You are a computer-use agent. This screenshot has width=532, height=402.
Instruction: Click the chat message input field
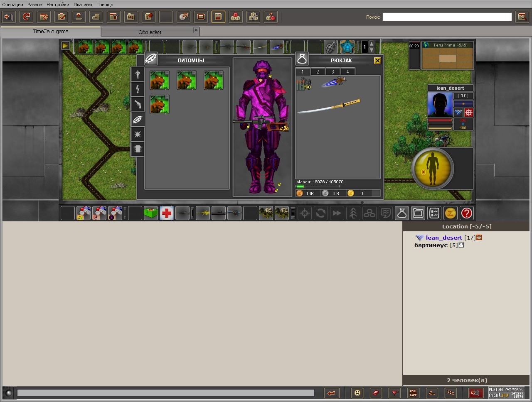click(x=165, y=393)
